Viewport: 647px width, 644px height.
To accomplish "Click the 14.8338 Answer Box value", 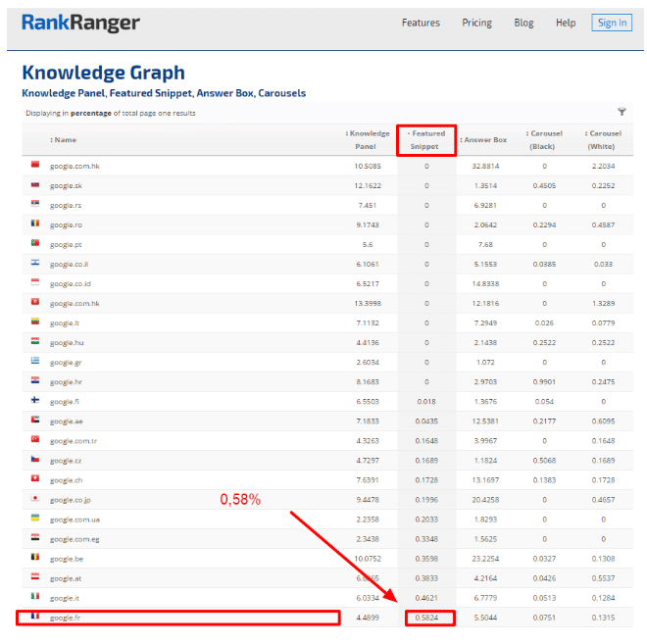I will pos(485,284).
